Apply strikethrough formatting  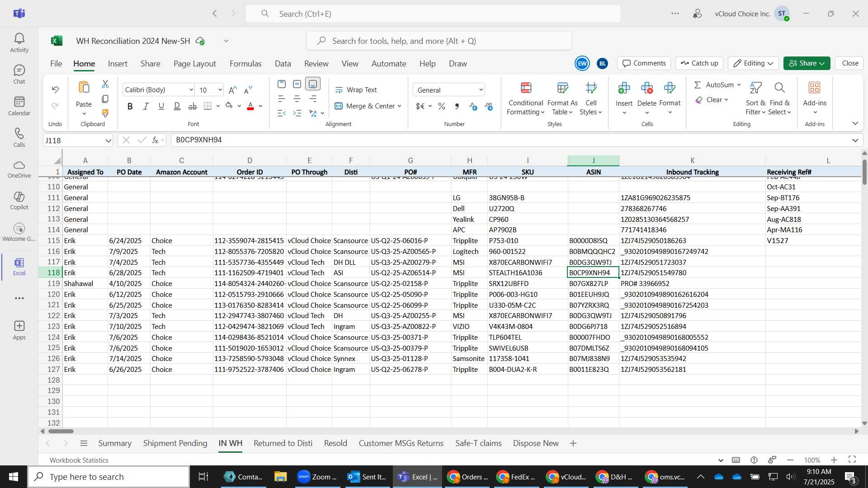[x=193, y=106]
